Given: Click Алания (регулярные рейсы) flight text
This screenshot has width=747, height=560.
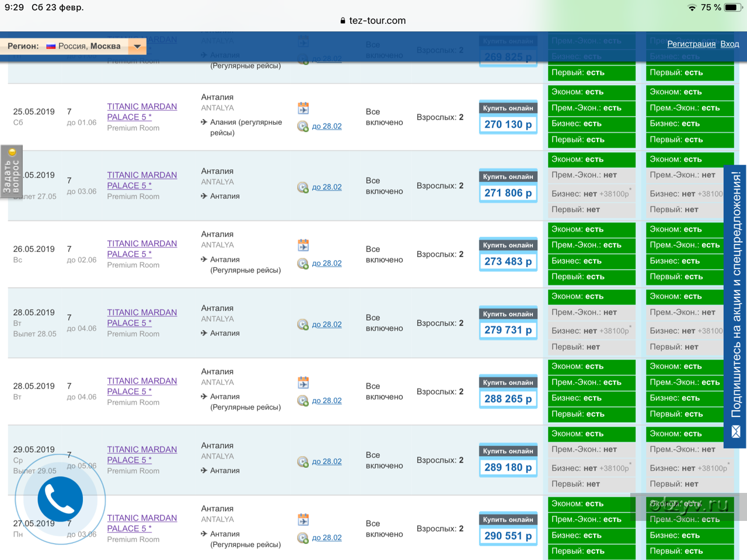Looking at the screenshot, I should tap(246, 128).
